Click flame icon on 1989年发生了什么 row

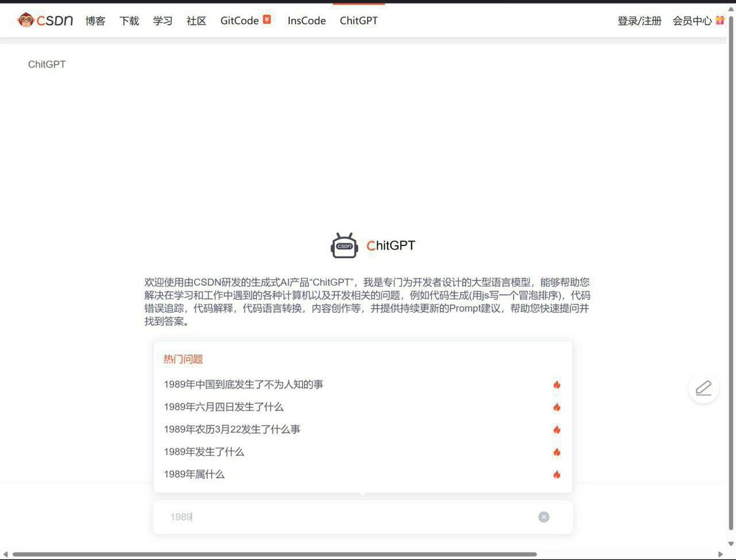[x=557, y=452]
